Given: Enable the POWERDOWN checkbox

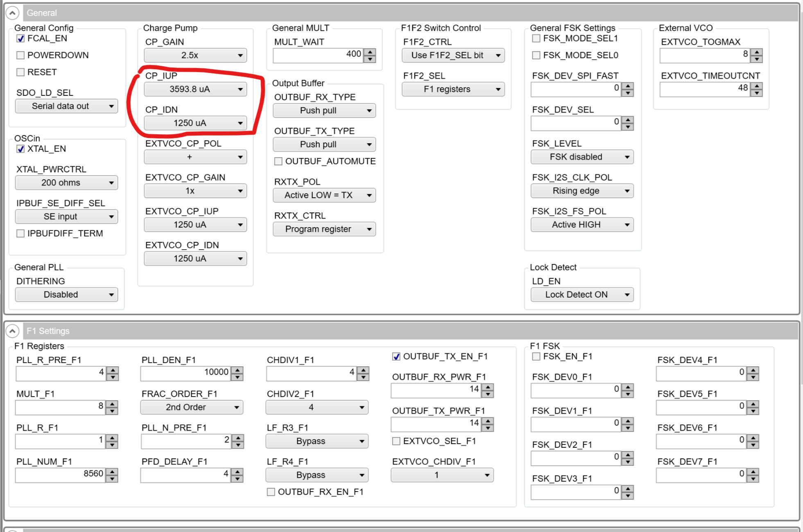Looking at the screenshot, I should click(x=20, y=55).
